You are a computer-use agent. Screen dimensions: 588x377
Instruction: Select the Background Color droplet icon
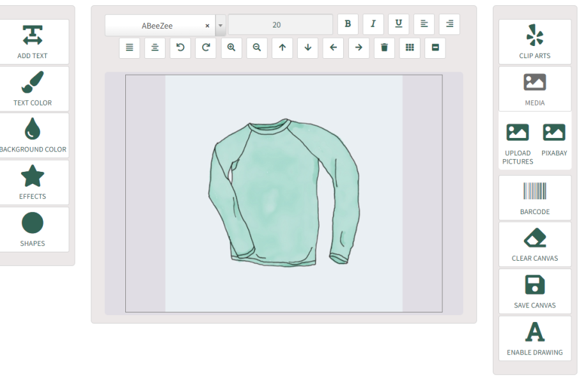pyautogui.click(x=33, y=129)
